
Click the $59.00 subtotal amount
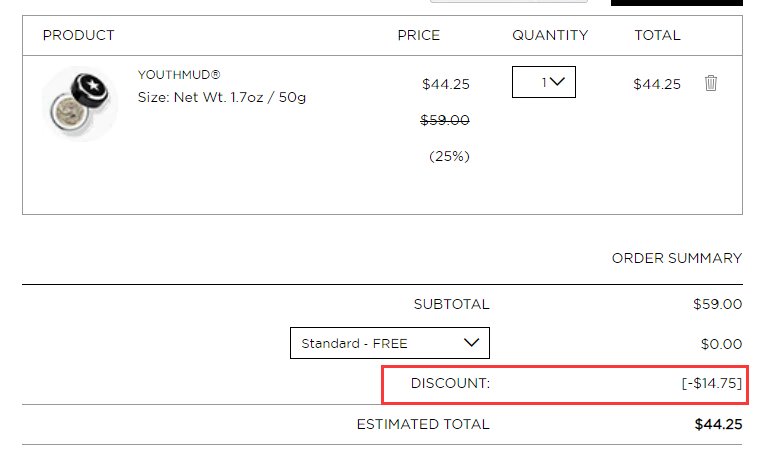click(717, 304)
